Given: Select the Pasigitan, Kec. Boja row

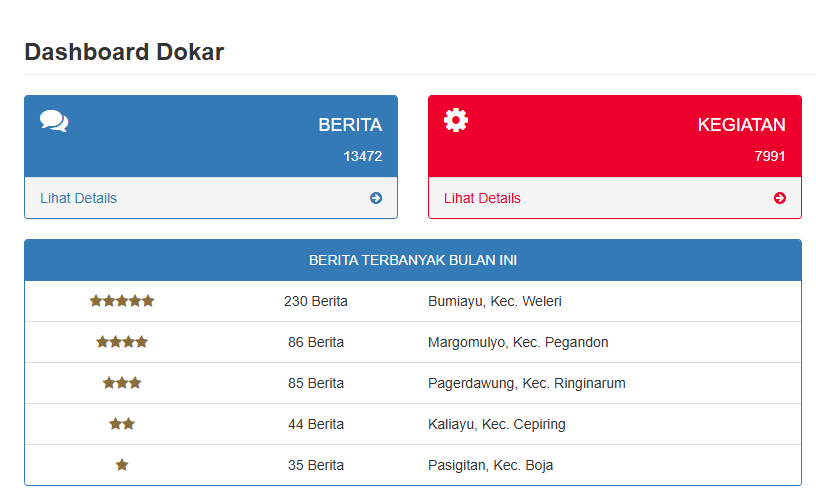Looking at the screenshot, I should (413, 465).
